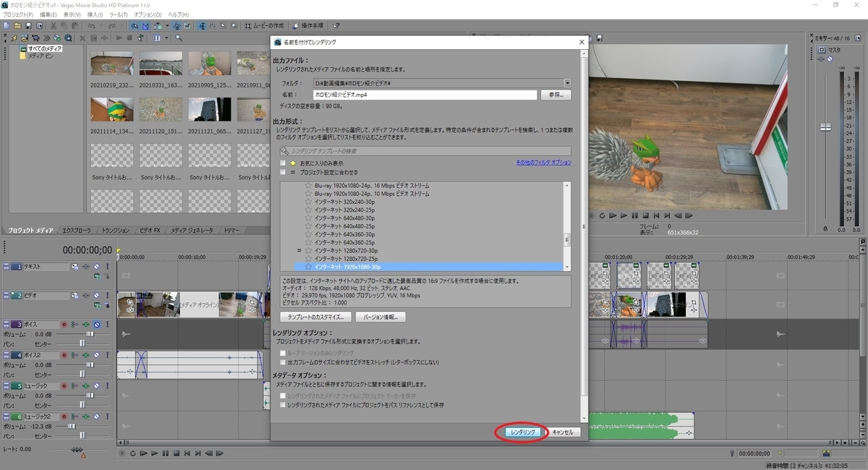
Task: Click the scissors cut icon in toolbar
Action: [54, 26]
